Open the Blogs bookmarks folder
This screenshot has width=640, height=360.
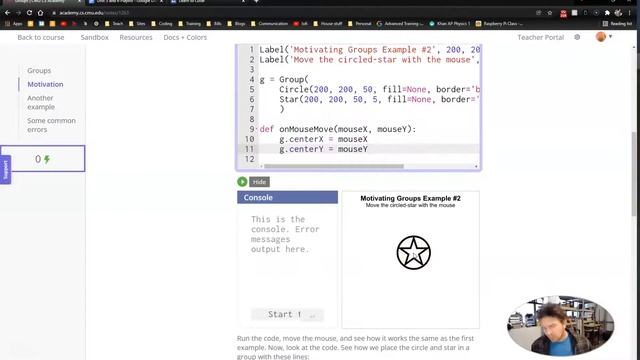coord(236,24)
